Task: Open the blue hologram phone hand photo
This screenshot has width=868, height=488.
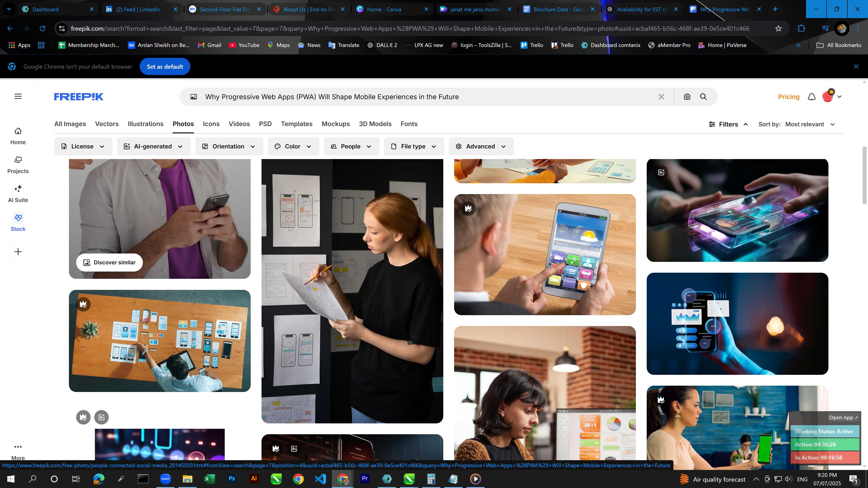Action: click(x=737, y=324)
